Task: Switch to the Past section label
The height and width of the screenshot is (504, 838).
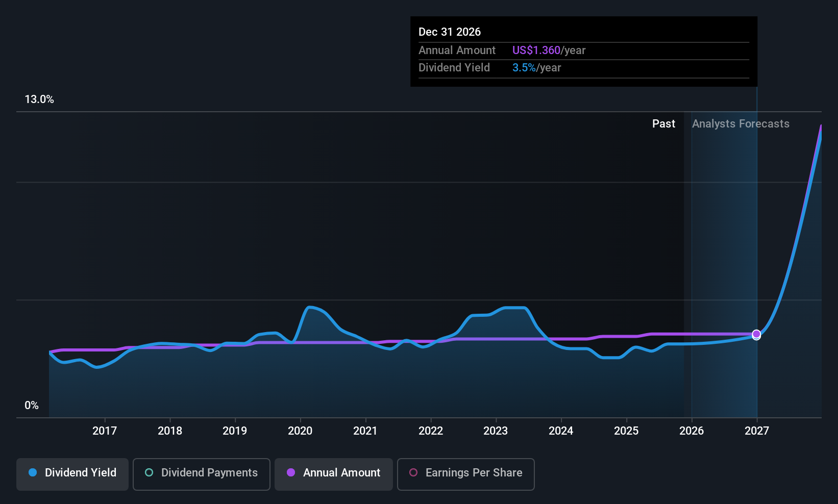Action: [663, 123]
